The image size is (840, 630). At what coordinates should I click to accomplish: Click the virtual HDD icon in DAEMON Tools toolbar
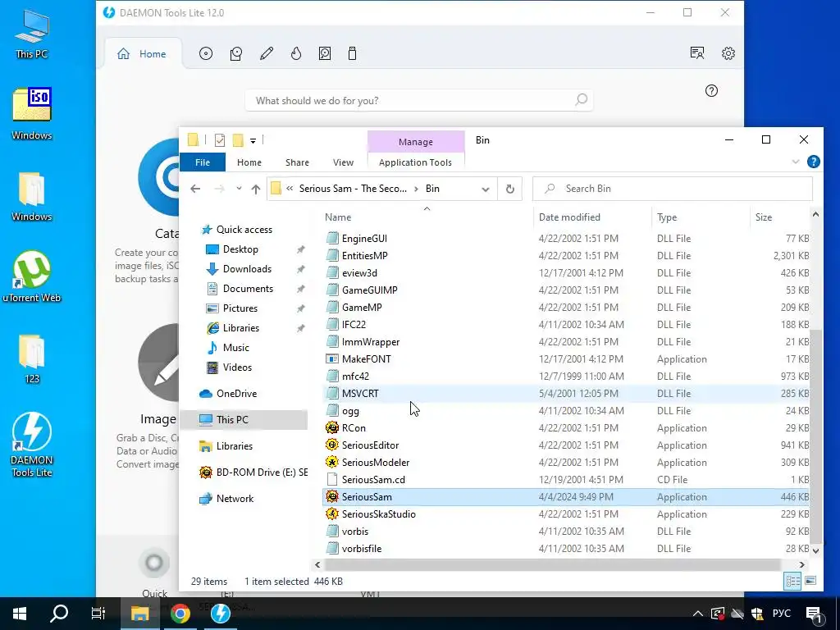coord(325,53)
